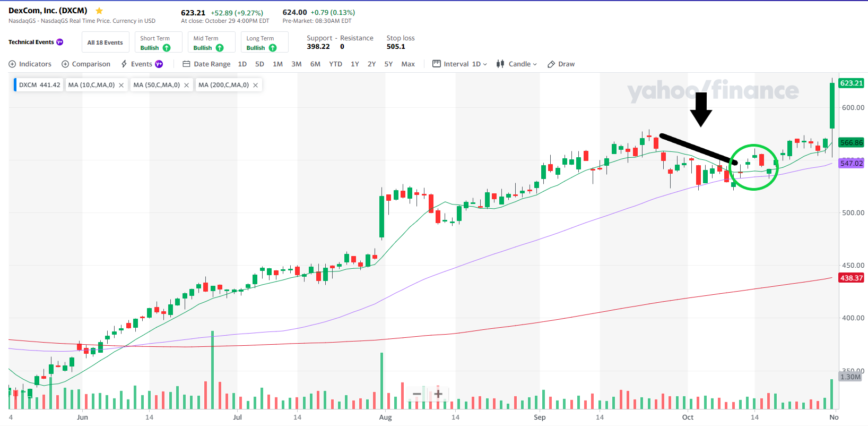Click the pre-market price 624.00

(x=294, y=12)
